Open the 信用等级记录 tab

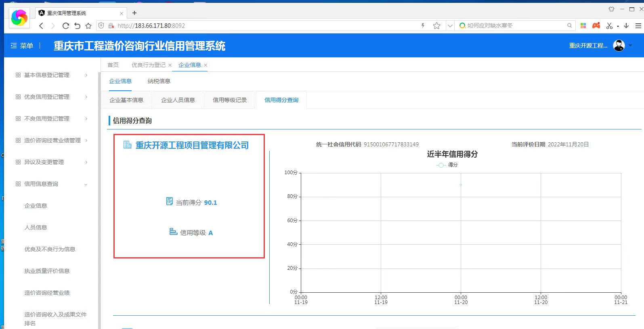(x=230, y=100)
